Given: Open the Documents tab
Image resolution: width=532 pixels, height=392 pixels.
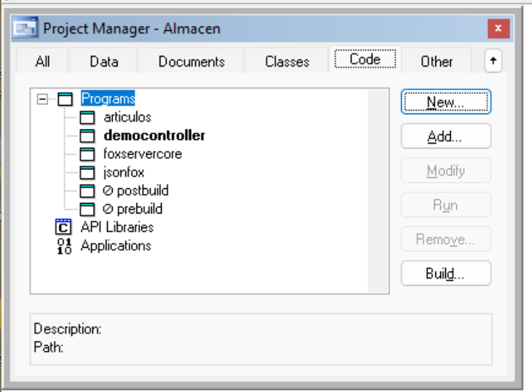Looking at the screenshot, I should pos(191,62).
